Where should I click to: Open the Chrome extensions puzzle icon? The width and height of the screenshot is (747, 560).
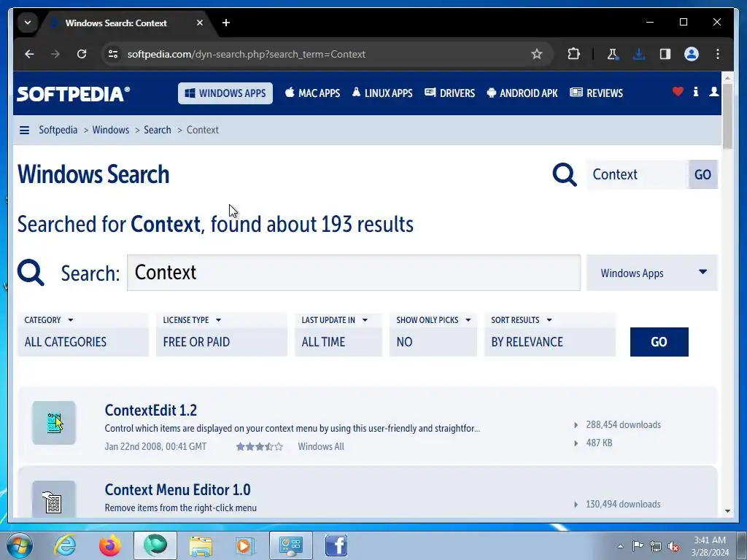573,54
